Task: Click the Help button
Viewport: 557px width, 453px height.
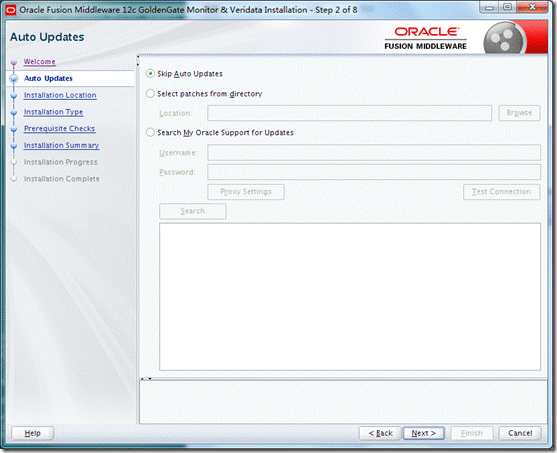Action: click(x=32, y=433)
